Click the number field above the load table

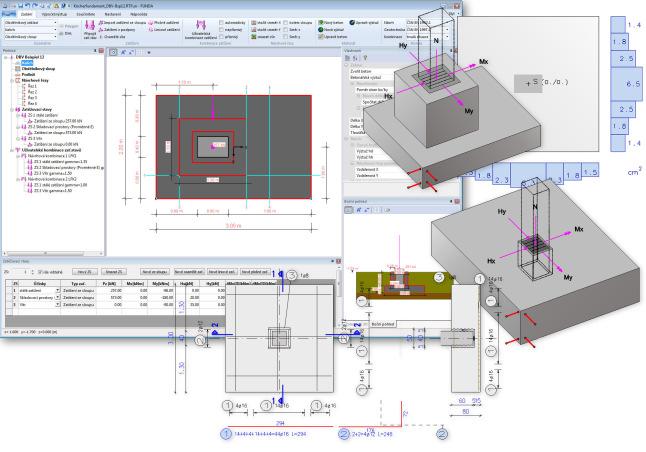[x=23, y=272]
